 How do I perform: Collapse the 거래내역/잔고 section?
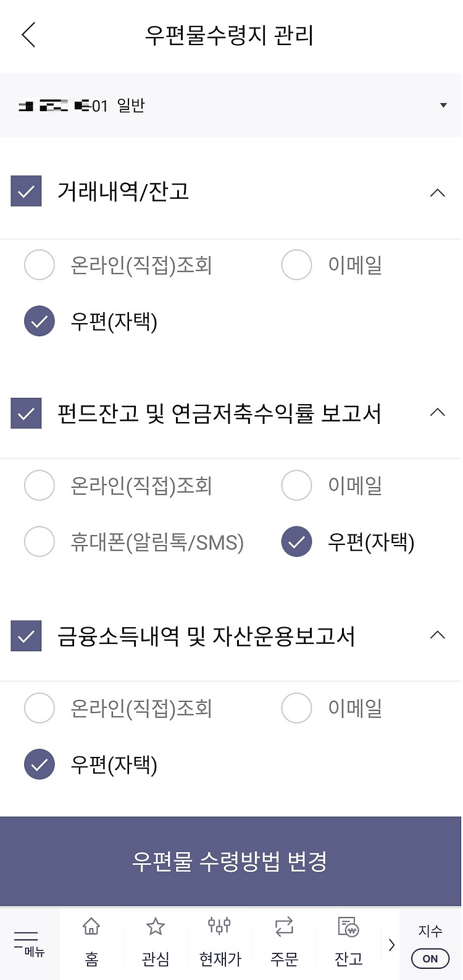pyautogui.click(x=437, y=193)
